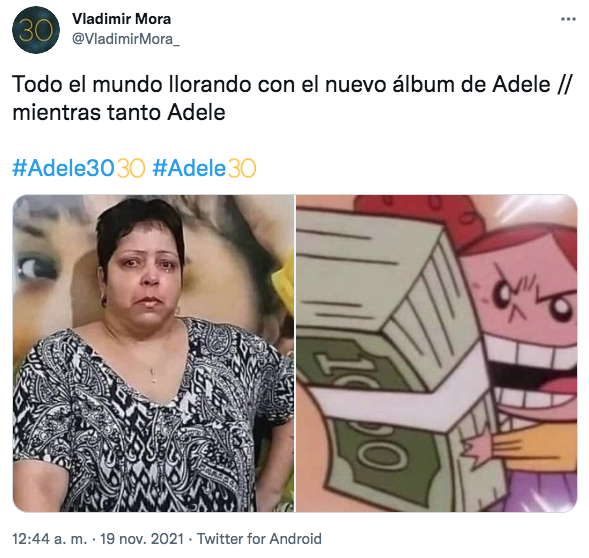This screenshot has height=558, width=589.
Task: Open the @VladimirMora_ handle link
Action: point(125,39)
